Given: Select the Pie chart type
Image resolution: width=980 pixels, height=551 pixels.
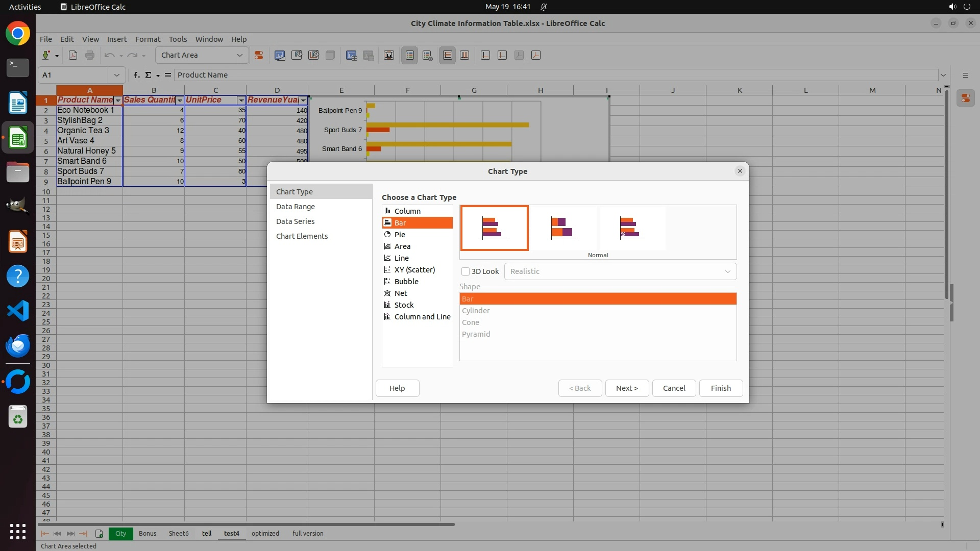Looking at the screenshot, I should [x=400, y=235].
